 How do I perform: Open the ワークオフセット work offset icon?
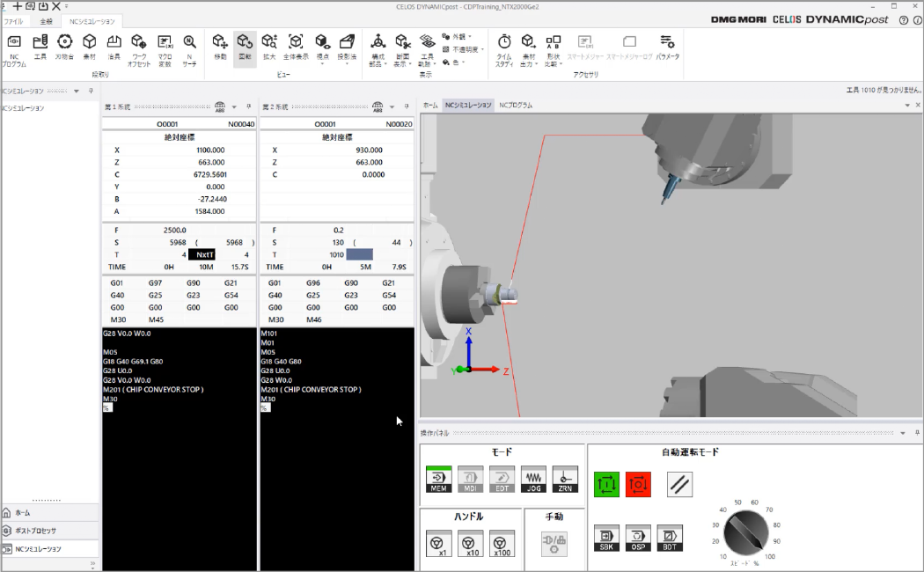point(139,50)
